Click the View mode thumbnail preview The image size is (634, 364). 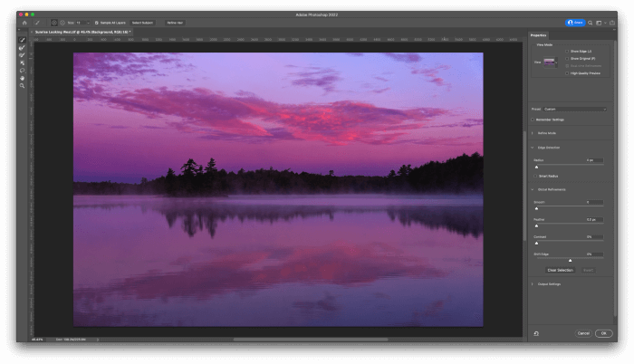550,62
